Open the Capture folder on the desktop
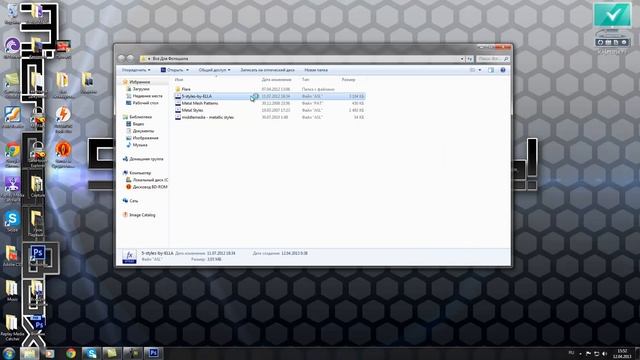Screen dimensions: 640x360 (37, 186)
